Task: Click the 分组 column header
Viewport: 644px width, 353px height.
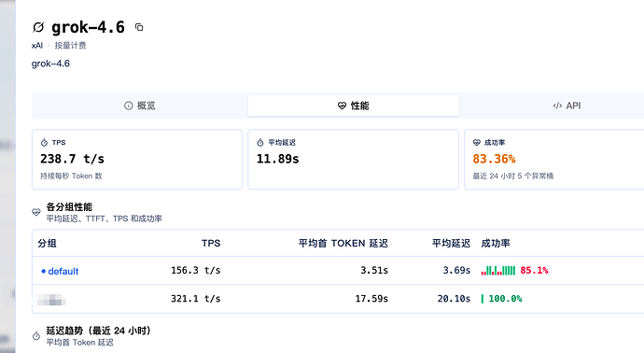Action: click(x=47, y=244)
